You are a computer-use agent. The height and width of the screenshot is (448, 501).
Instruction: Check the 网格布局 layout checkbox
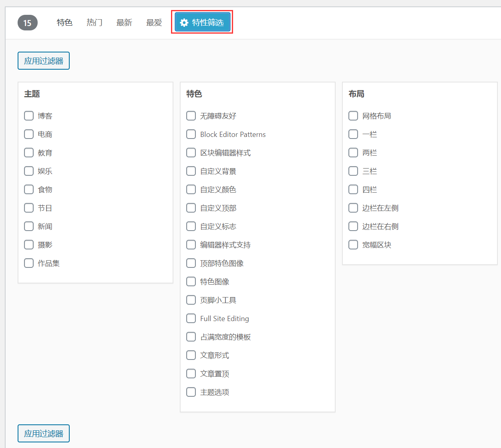point(353,116)
